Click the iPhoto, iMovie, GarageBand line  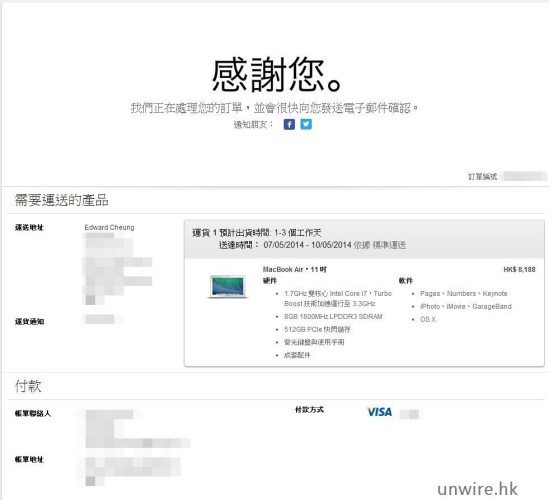[466, 306]
